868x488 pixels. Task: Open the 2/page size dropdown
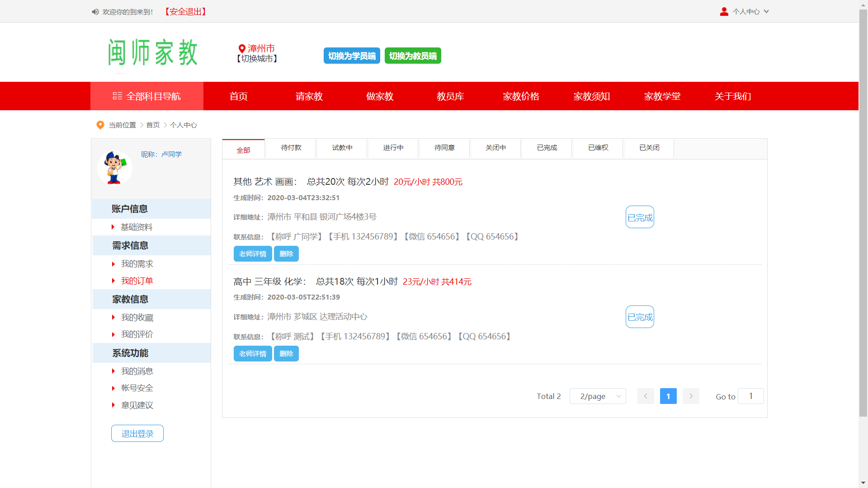point(597,396)
